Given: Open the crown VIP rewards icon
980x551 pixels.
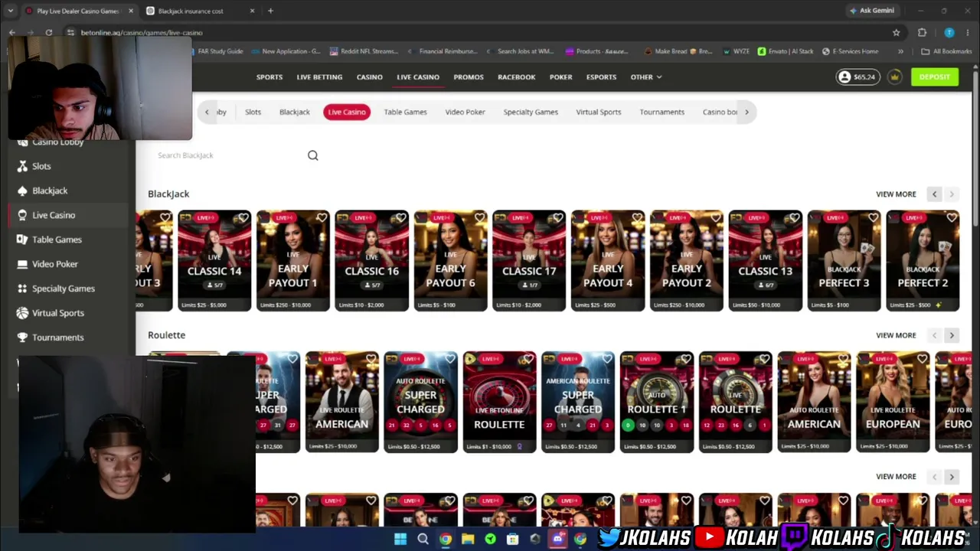Looking at the screenshot, I should (x=894, y=77).
